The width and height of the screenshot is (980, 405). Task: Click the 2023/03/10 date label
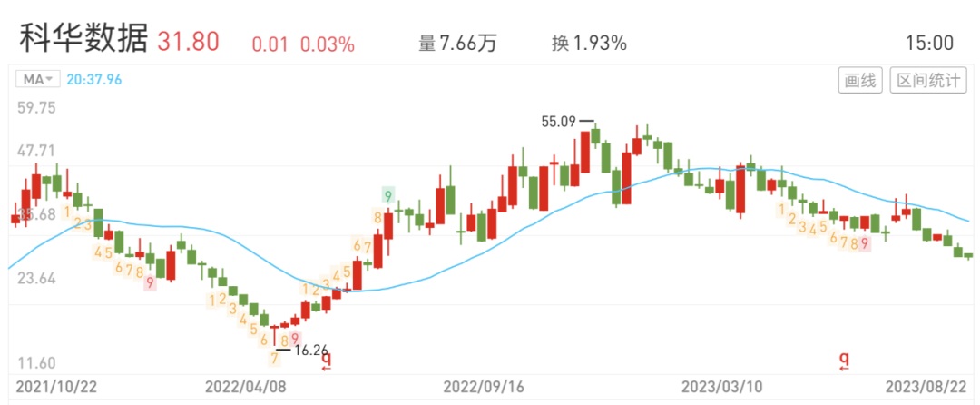click(722, 387)
